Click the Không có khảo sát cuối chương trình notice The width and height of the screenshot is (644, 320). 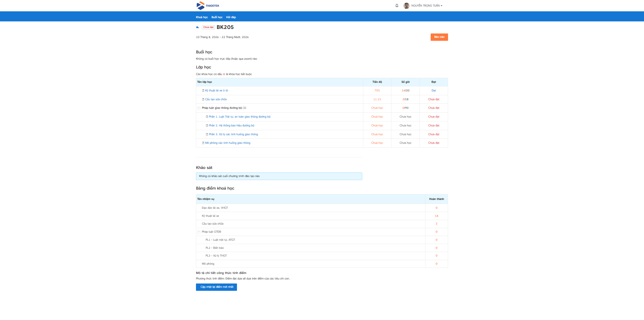pyautogui.click(x=279, y=176)
